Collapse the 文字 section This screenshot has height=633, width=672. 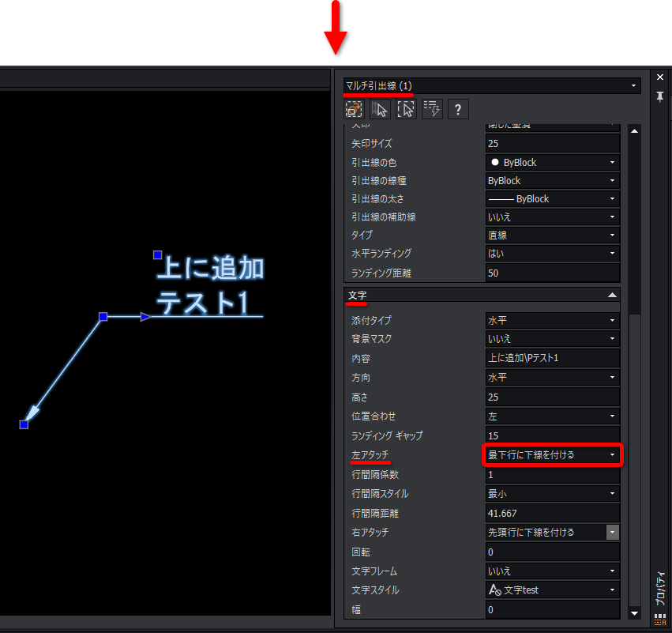pyautogui.click(x=612, y=295)
